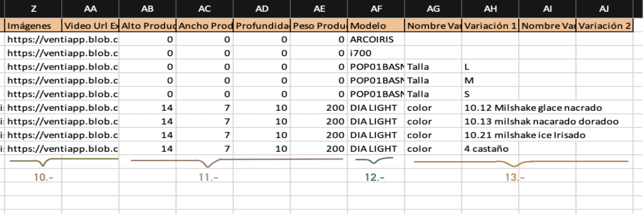Click the Variación 1 header cell

[490, 26]
